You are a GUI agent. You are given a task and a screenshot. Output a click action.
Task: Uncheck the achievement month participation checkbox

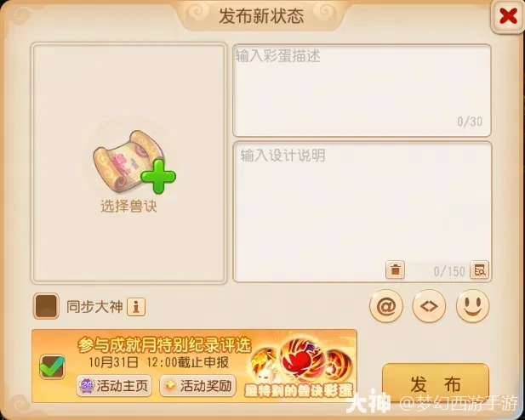52,366
